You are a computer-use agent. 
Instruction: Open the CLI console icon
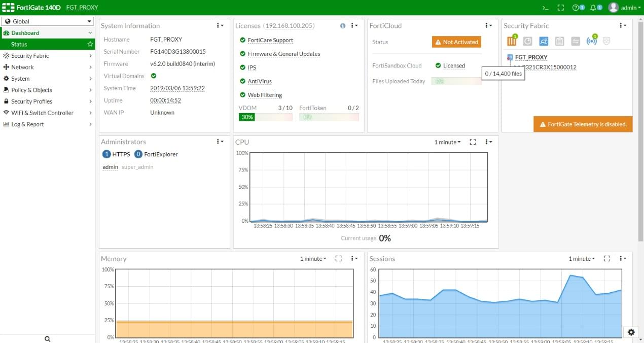tap(545, 8)
